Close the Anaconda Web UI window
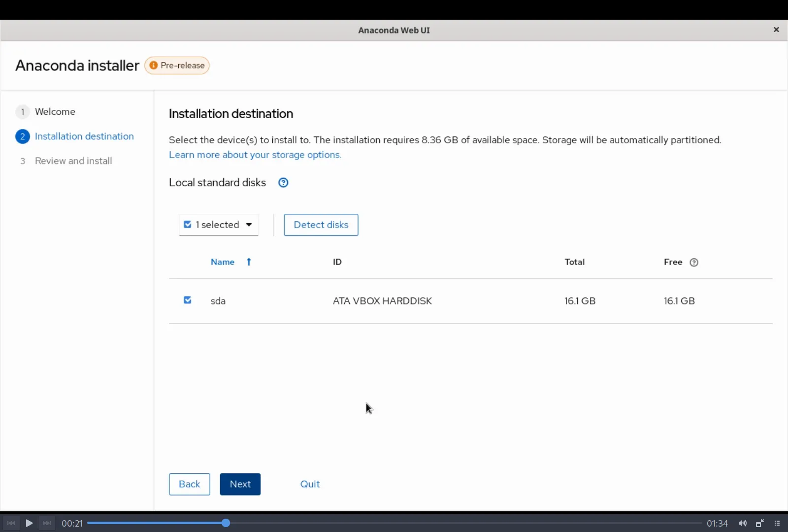Viewport: 788px width, 532px height. point(776,30)
